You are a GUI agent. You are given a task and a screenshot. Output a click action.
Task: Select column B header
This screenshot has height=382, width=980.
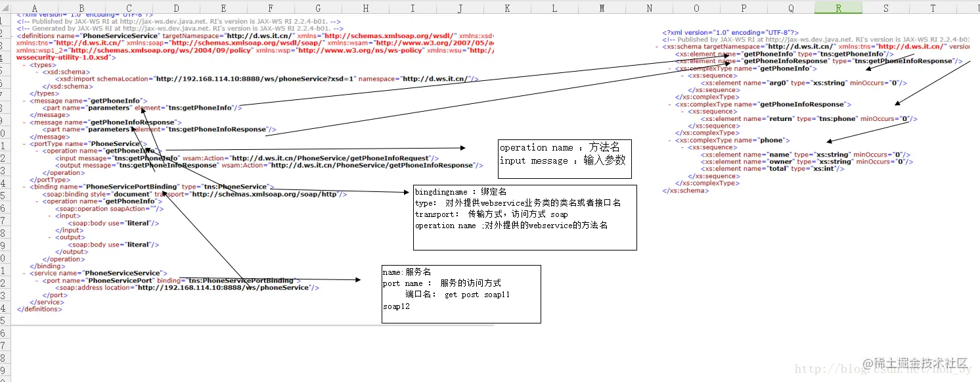click(81, 7)
